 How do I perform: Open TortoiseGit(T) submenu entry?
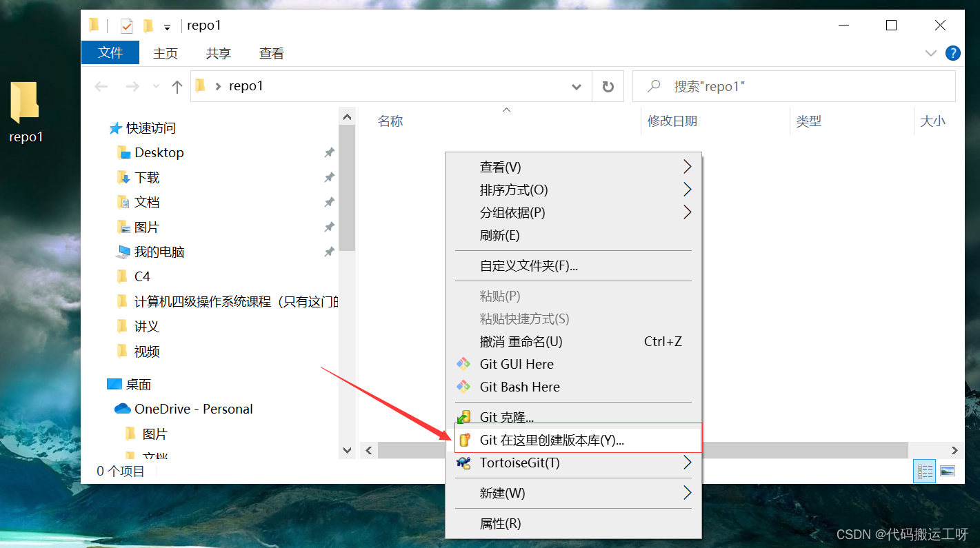click(573, 463)
